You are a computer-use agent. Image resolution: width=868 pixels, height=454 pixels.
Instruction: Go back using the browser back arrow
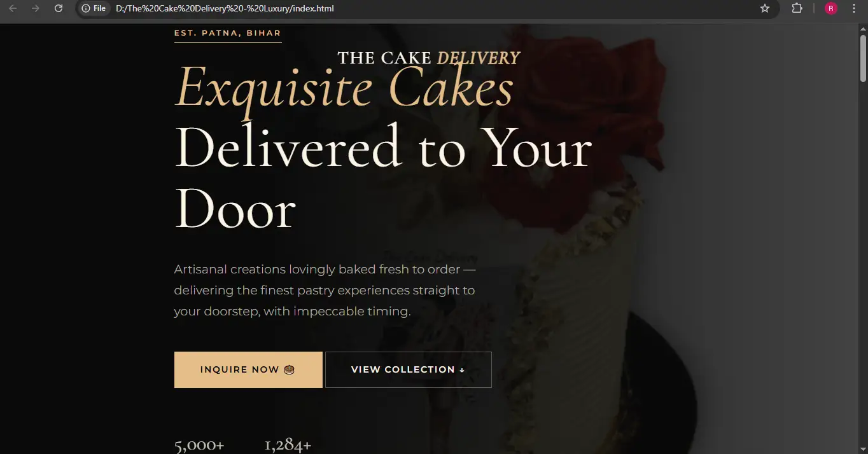[x=13, y=8]
